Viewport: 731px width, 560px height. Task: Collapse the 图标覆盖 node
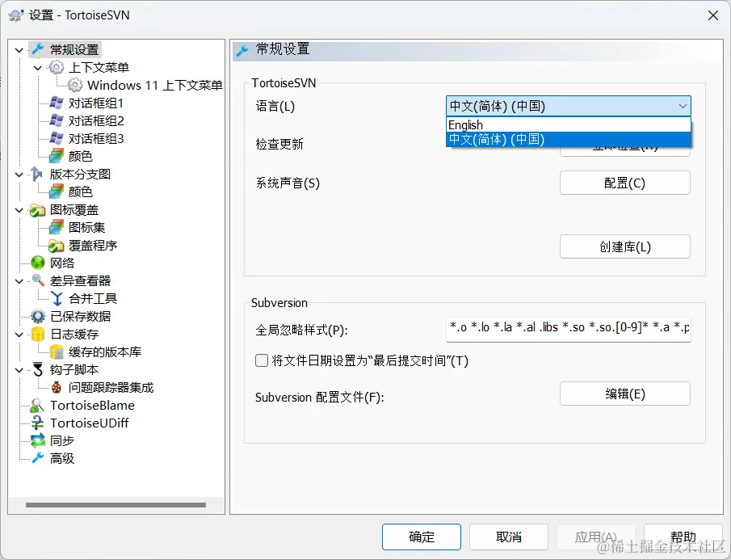click(19, 210)
